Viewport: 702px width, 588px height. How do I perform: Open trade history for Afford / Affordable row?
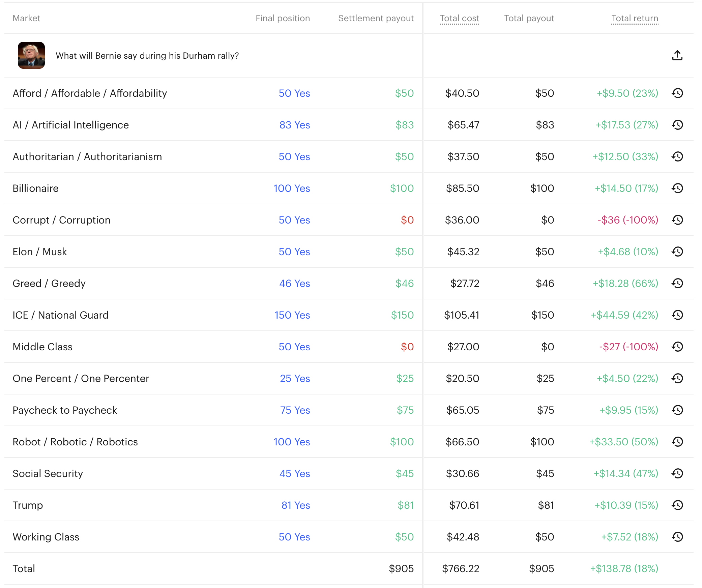click(x=677, y=93)
